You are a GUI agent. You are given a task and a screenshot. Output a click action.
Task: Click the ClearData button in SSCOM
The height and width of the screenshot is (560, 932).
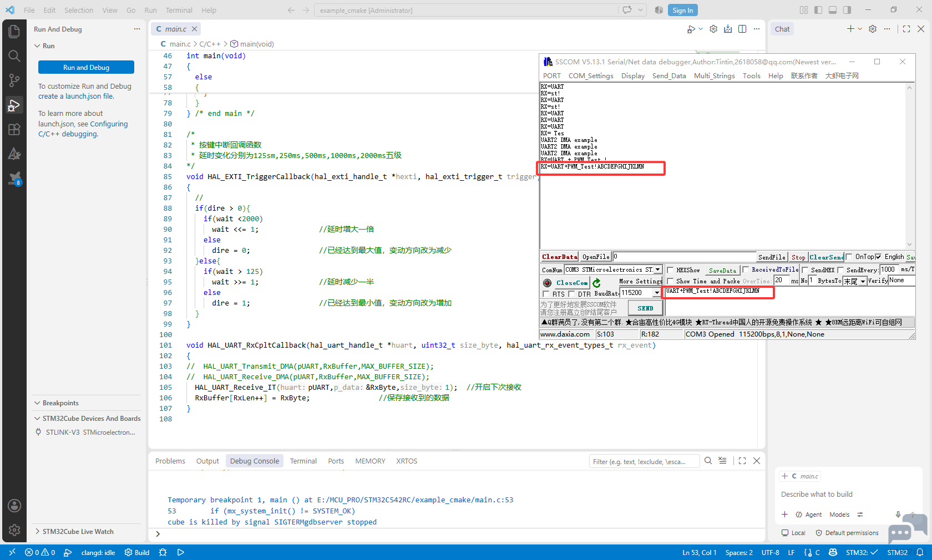point(559,257)
